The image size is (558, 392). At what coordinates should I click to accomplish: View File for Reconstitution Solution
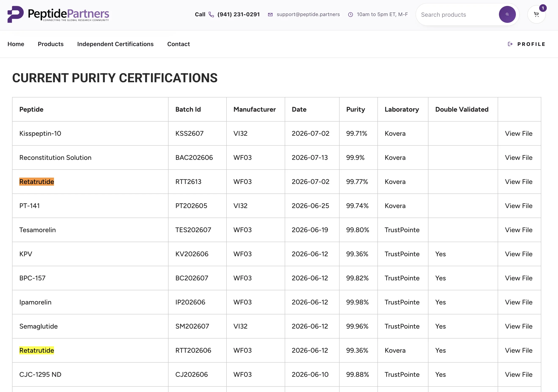point(518,157)
